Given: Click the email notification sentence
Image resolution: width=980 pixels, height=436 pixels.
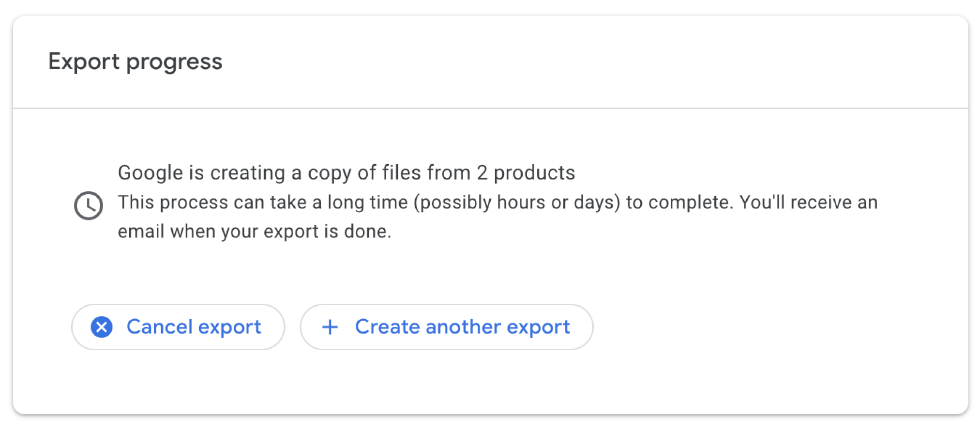Looking at the screenshot, I should click(255, 231).
